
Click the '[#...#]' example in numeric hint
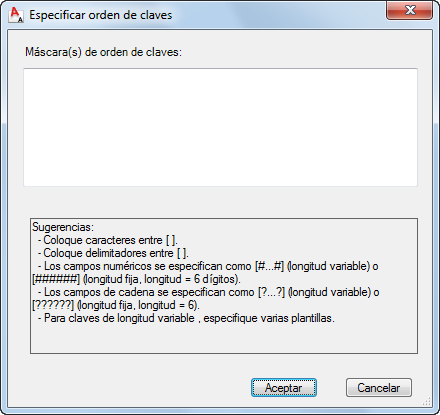click(x=269, y=266)
